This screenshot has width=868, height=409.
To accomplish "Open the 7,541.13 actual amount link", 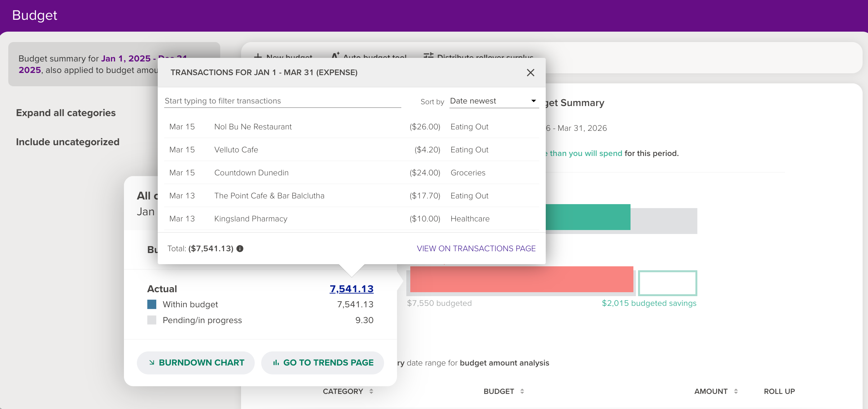I will (351, 289).
